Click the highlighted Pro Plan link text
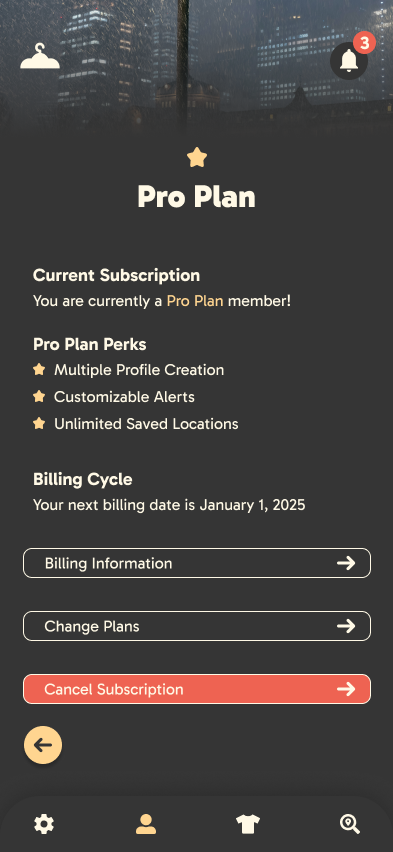The height and width of the screenshot is (852, 393). tap(195, 301)
